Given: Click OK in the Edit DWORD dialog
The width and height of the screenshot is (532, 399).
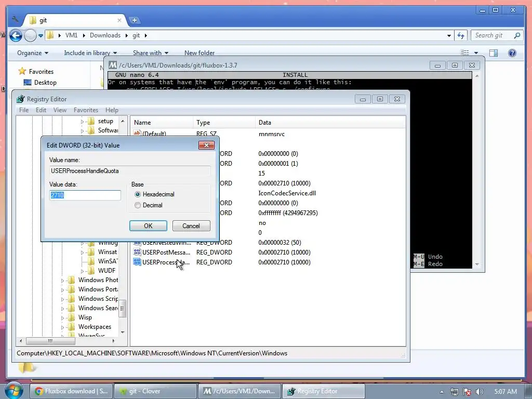Looking at the screenshot, I should point(148,226).
